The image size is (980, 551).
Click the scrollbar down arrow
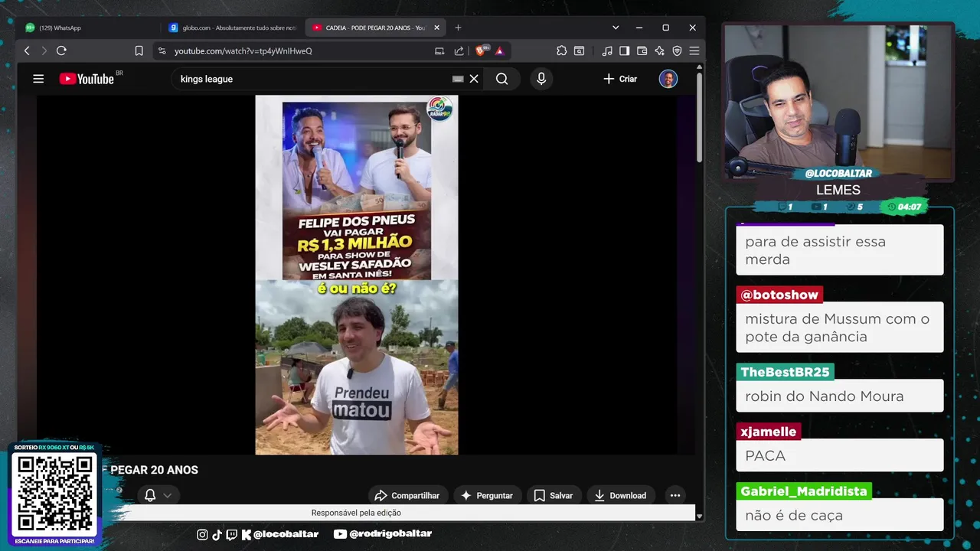699,517
